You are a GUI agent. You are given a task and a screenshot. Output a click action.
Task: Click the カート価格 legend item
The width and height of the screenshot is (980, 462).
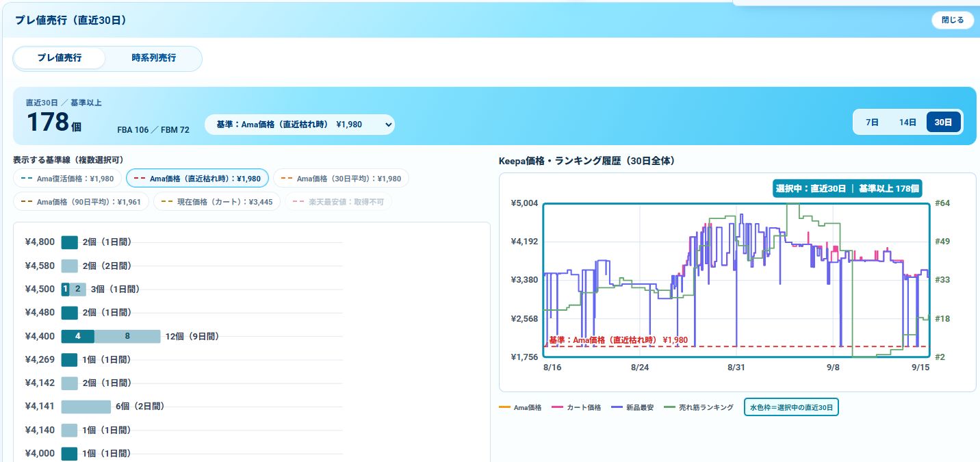point(576,407)
